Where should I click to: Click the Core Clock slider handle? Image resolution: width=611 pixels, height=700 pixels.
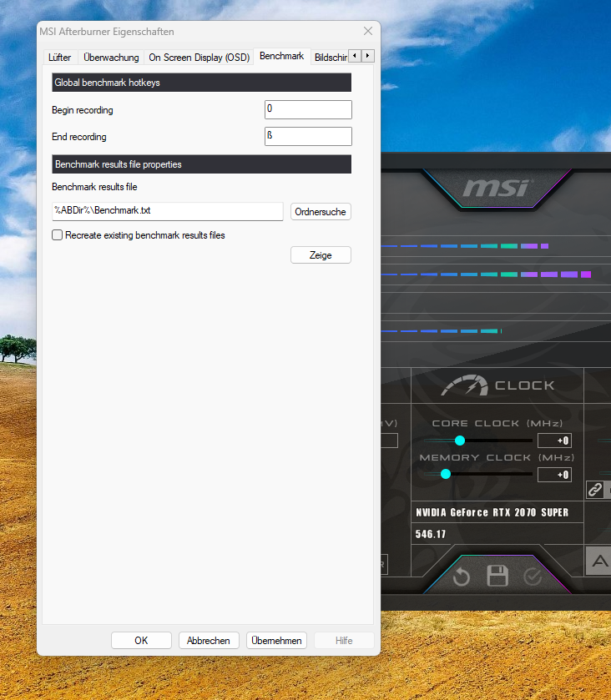point(460,441)
